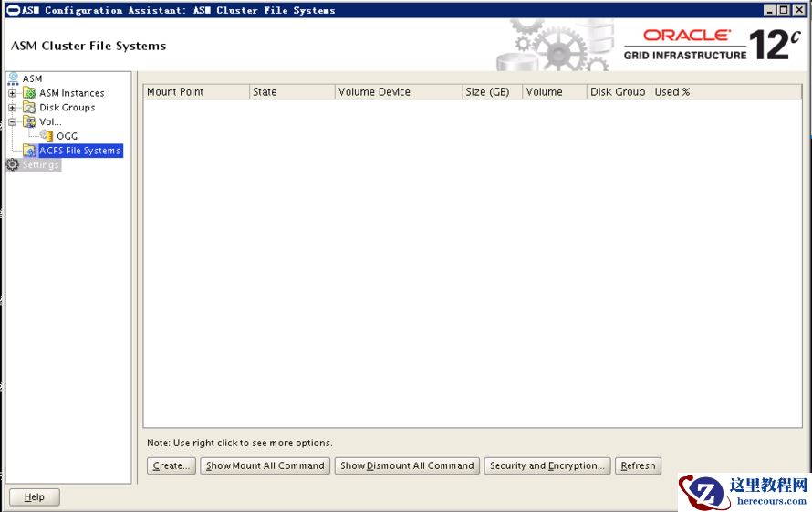Collapse the Vol... tree node

pyautogui.click(x=13, y=121)
